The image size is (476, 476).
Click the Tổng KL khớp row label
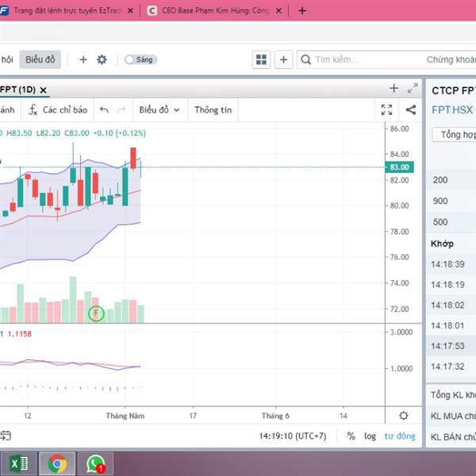[x=453, y=394]
